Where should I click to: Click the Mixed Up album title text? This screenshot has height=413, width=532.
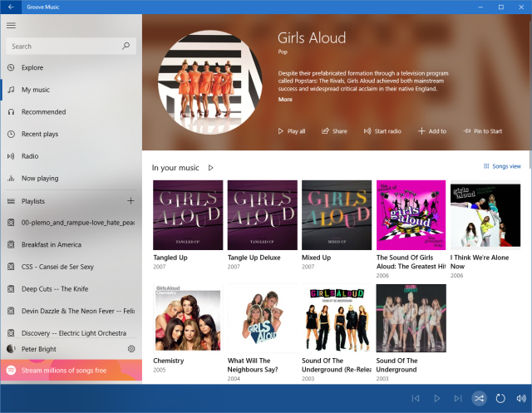pyautogui.click(x=316, y=258)
